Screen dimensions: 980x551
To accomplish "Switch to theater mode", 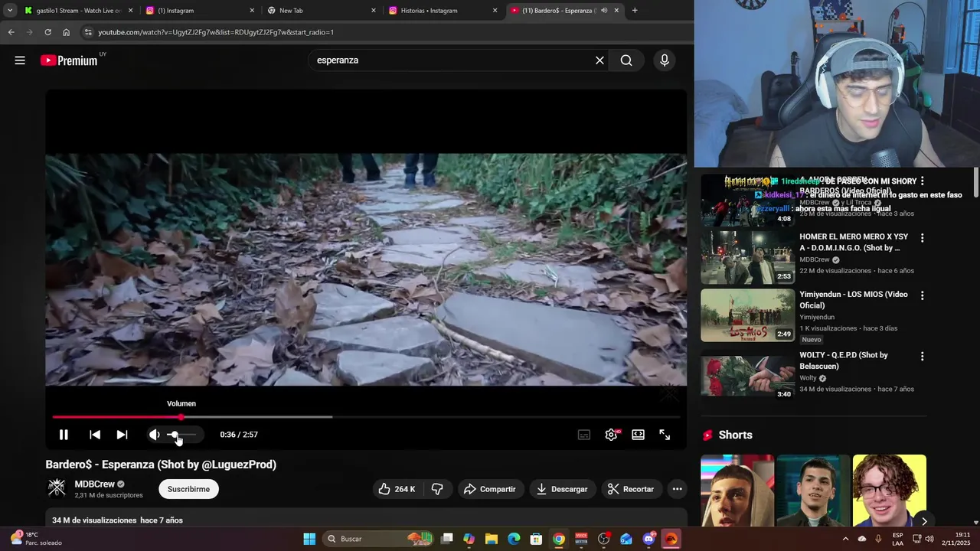I will click(638, 435).
